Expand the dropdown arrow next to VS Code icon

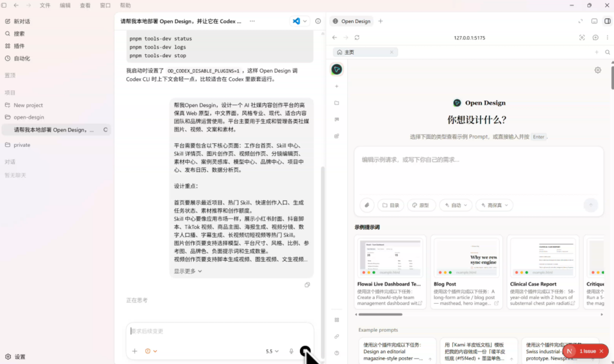[305, 21]
